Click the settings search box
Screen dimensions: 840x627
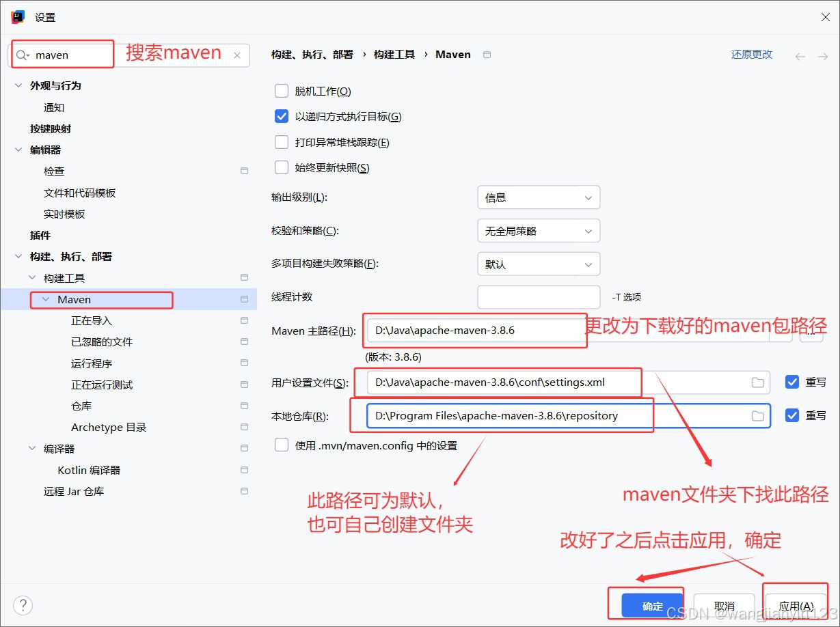click(131, 55)
